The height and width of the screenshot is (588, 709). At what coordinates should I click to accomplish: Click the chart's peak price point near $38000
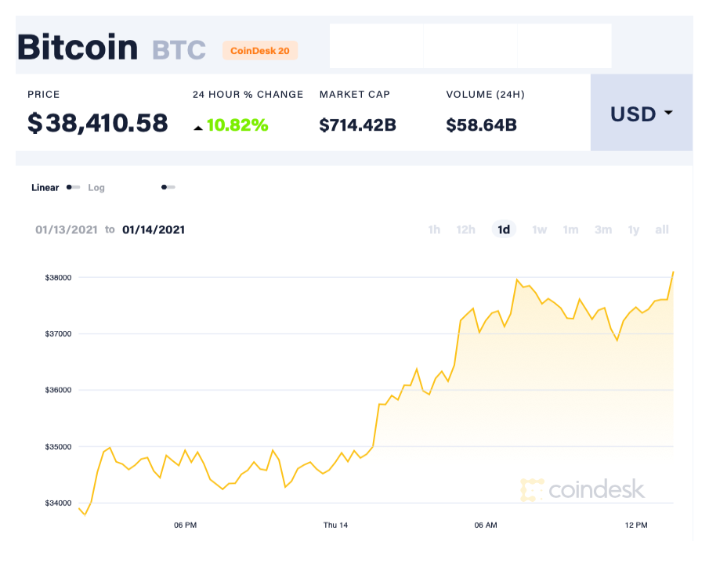pos(672,272)
